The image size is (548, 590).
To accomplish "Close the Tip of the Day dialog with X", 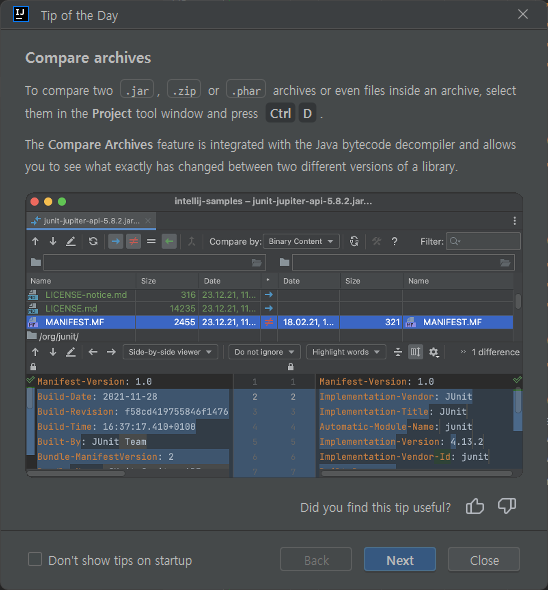I will coord(523,14).
